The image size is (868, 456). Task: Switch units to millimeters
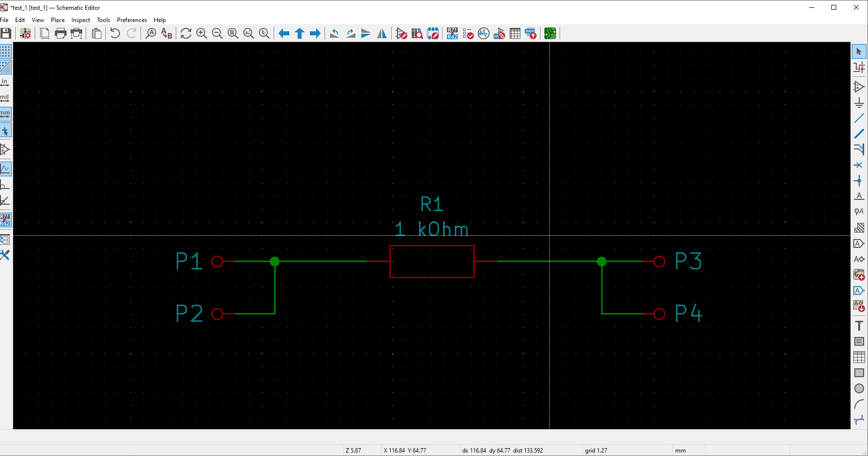pos(5,114)
